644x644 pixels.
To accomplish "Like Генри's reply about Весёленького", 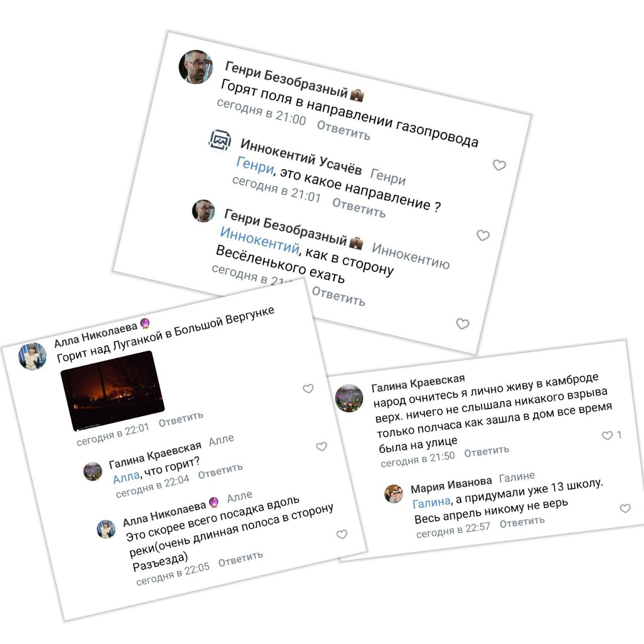I will [463, 324].
